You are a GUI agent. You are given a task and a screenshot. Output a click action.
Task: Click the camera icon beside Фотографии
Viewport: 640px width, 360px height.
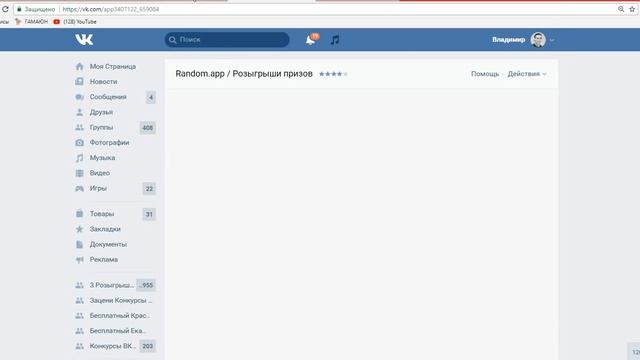(80, 142)
